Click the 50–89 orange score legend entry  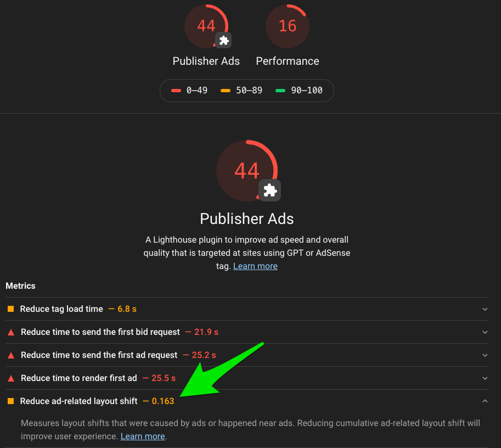241,91
